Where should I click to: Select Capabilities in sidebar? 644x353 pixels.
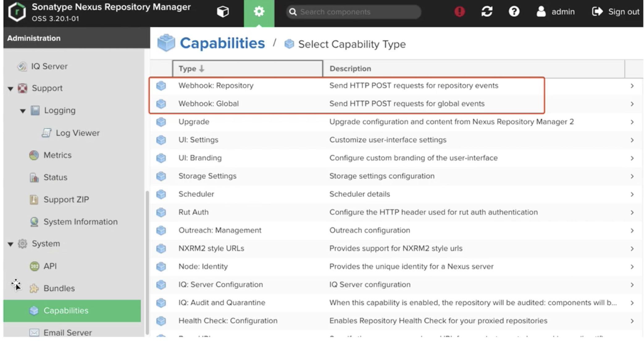tap(72, 311)
